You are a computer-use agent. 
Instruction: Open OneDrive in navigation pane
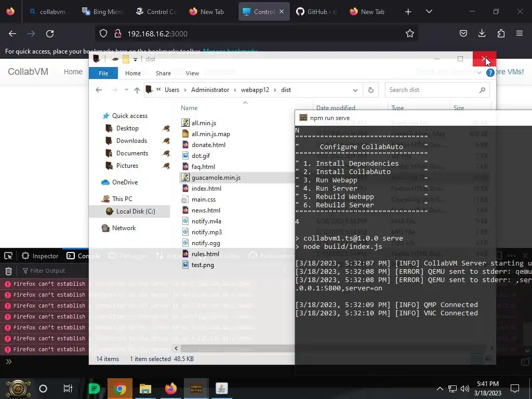(x=125, y=182)
